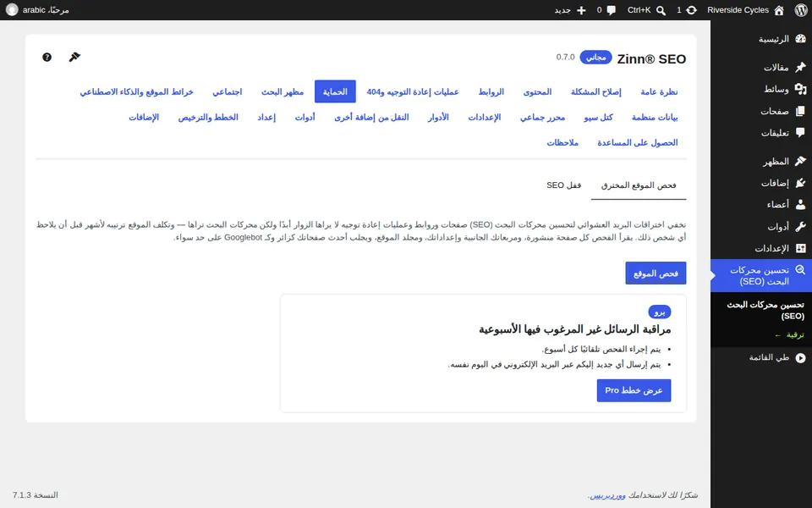Click the plus icon for جديد
Screen dimensions: 812x508
(x=581, y=10)
